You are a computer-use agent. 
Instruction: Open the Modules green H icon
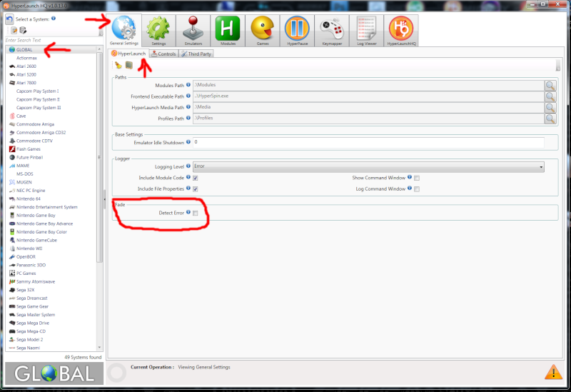pos(228,31)
